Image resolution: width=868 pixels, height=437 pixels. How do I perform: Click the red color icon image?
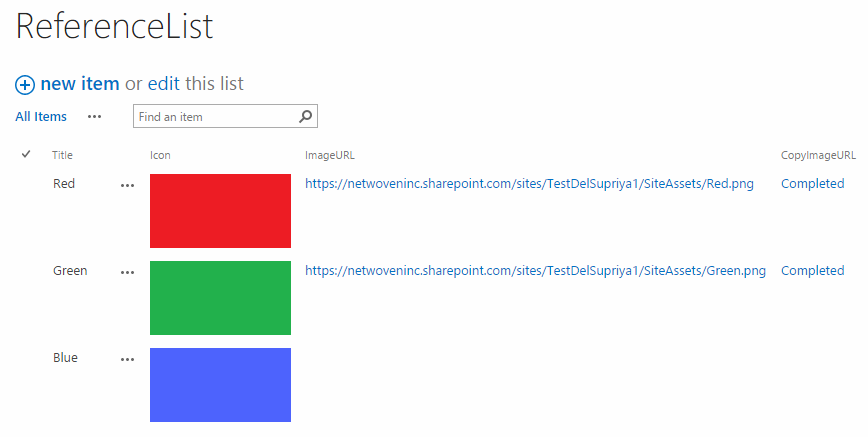point(220,211)
